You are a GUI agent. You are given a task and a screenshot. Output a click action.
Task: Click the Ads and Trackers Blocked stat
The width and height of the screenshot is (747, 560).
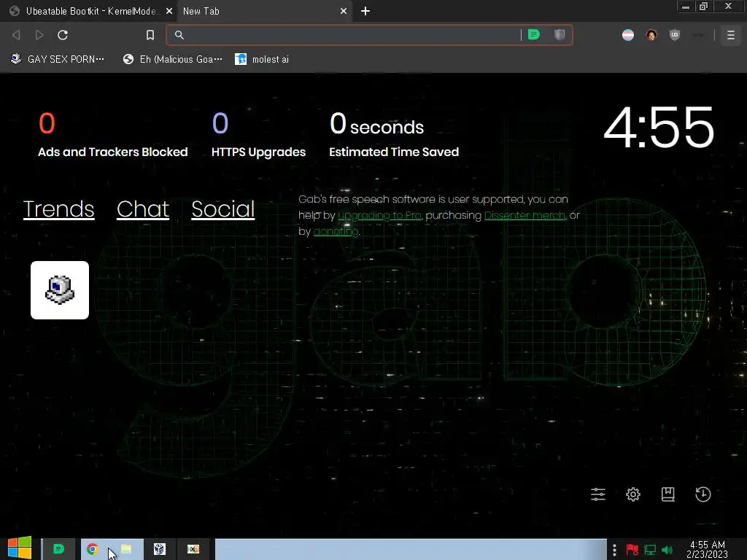(x=113, y=135)
